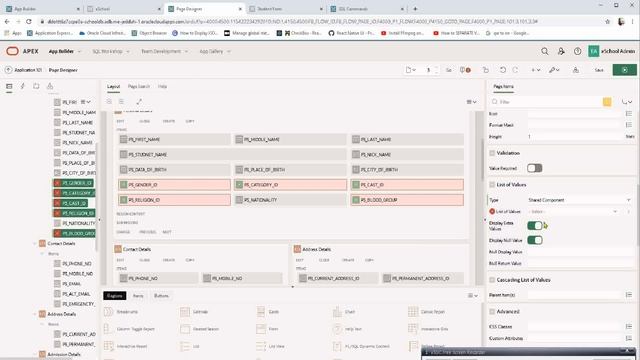Select the Dynamic Actions lightning icon tab
Screen dimensions: 640x360
22,86
